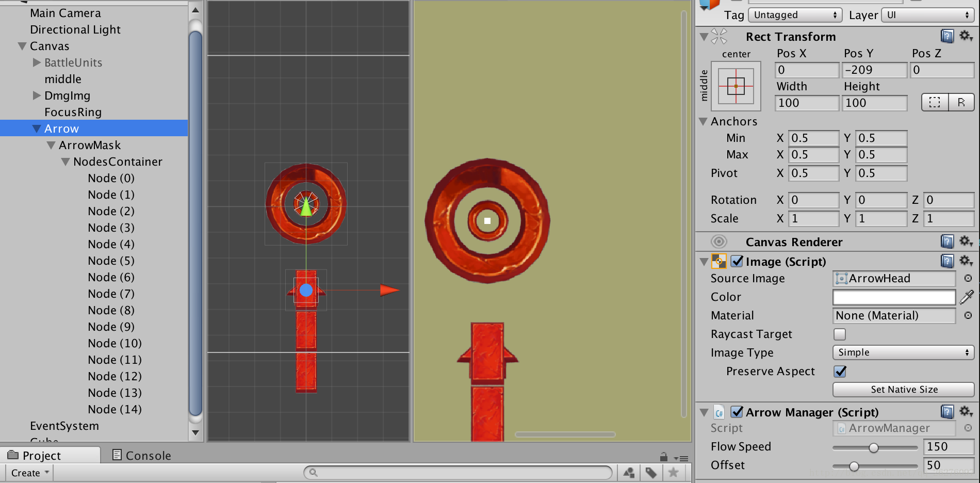Open the Image Type dropdown
This screenshot has height=483, width=980.
pos(903,352)
